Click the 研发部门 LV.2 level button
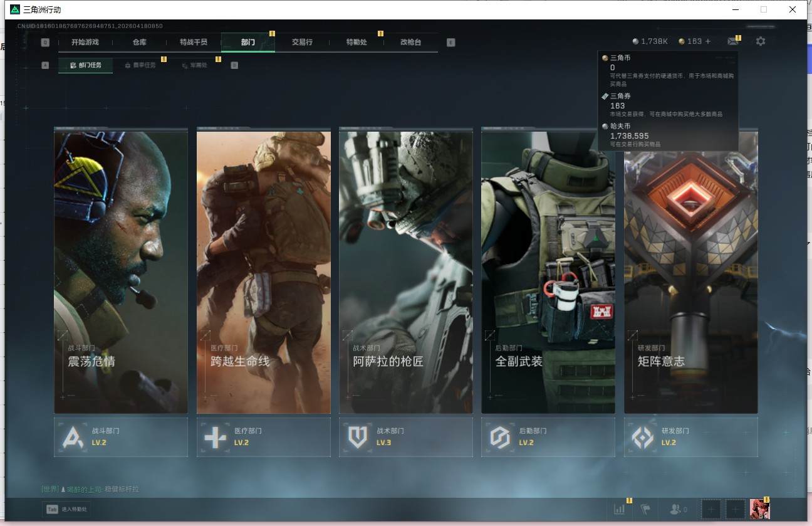812x526 pixels. (691, 437)
